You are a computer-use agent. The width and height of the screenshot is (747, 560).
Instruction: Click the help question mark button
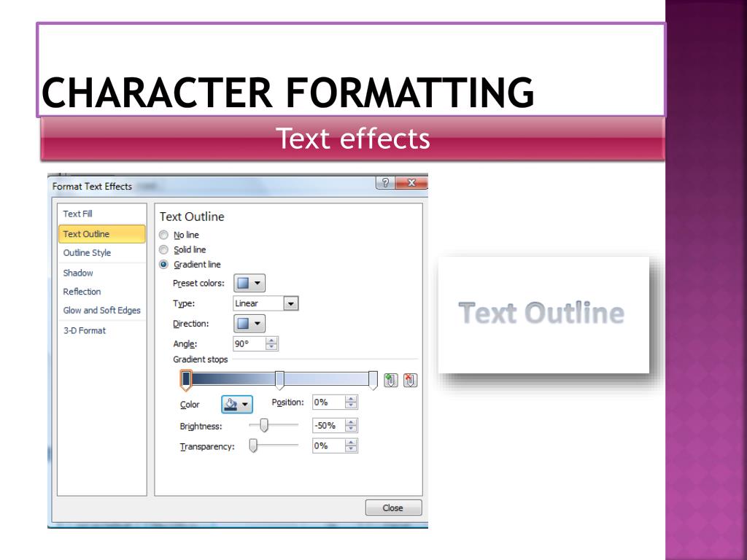[385, 183]
